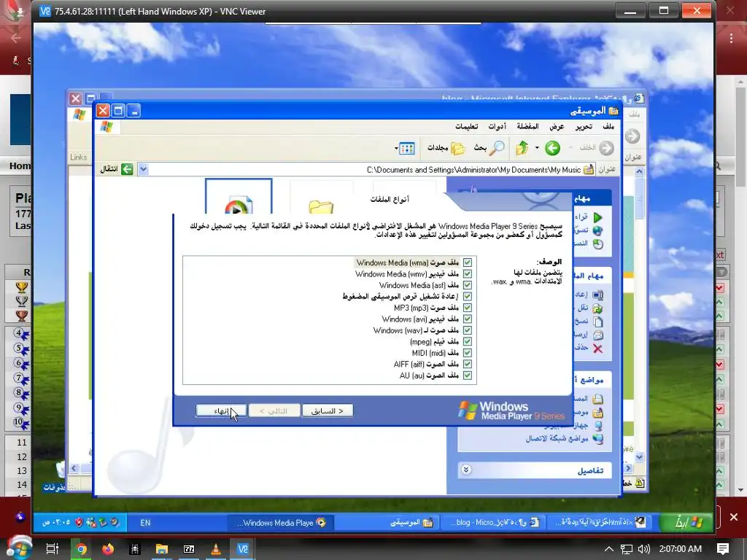Click the Windows Media Player taskbar button
The width and height of the screenshot is (747, 560).
(281, 523)
